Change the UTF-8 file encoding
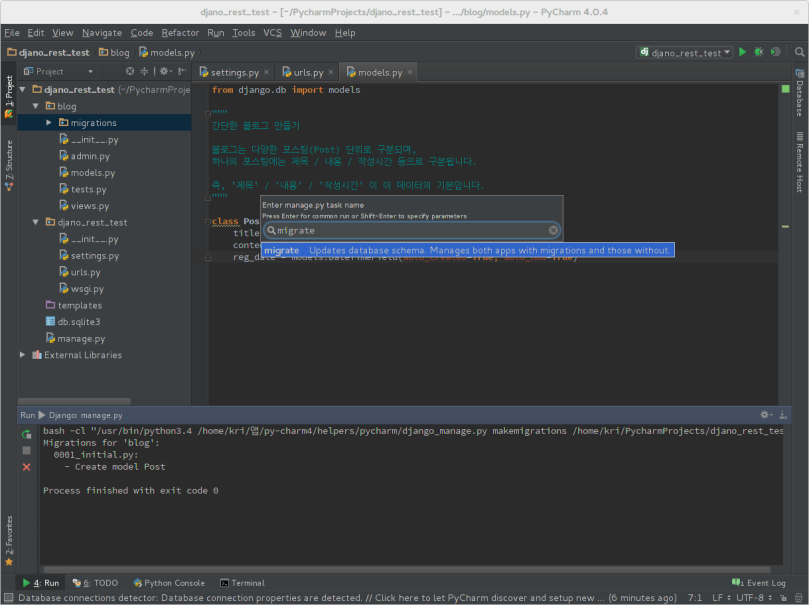The width and height of the screenshot is (809, 605). pos(754,598)
